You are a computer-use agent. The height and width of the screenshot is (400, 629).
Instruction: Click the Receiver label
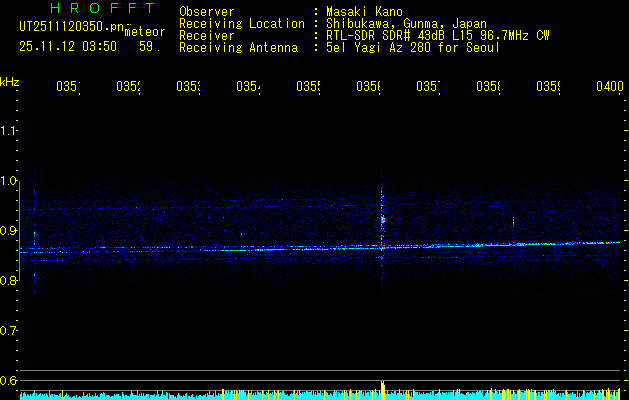[x=207, y=36]
